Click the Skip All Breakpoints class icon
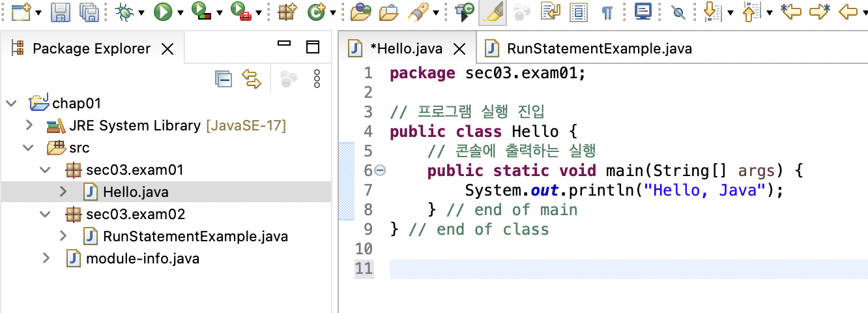 click(464, 11)
